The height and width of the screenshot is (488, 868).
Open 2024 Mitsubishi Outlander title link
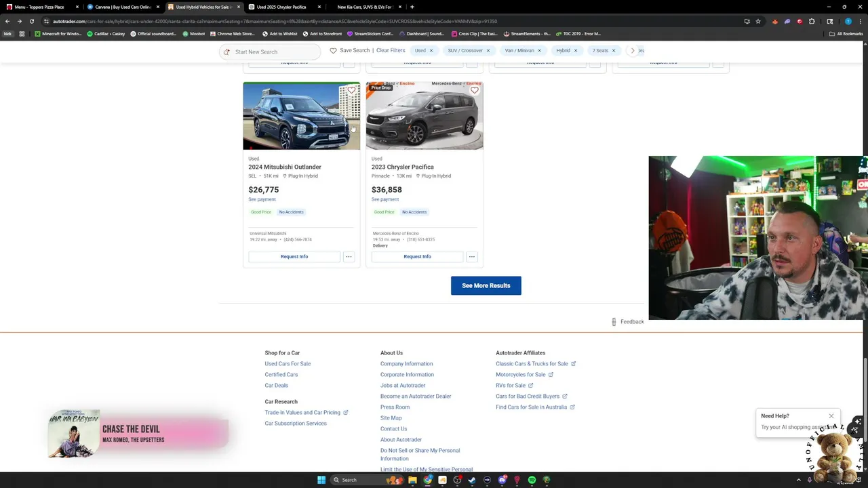[285, 167]
